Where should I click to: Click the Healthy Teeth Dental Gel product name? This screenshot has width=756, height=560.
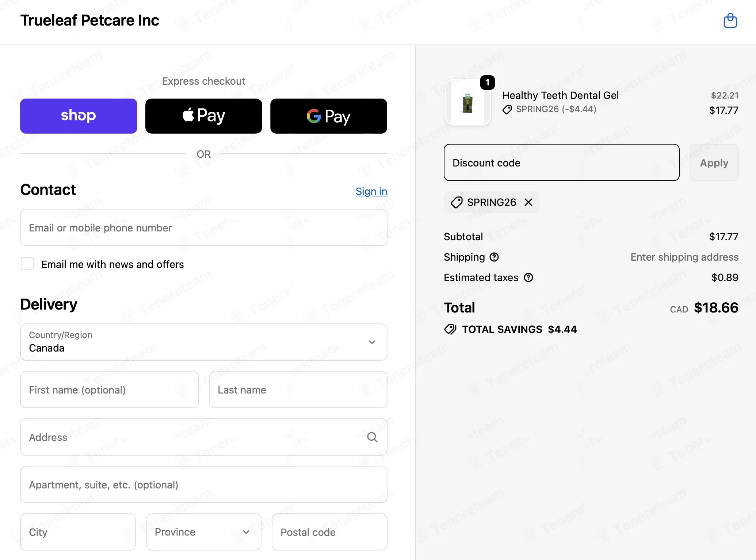(x=560, y=95)
